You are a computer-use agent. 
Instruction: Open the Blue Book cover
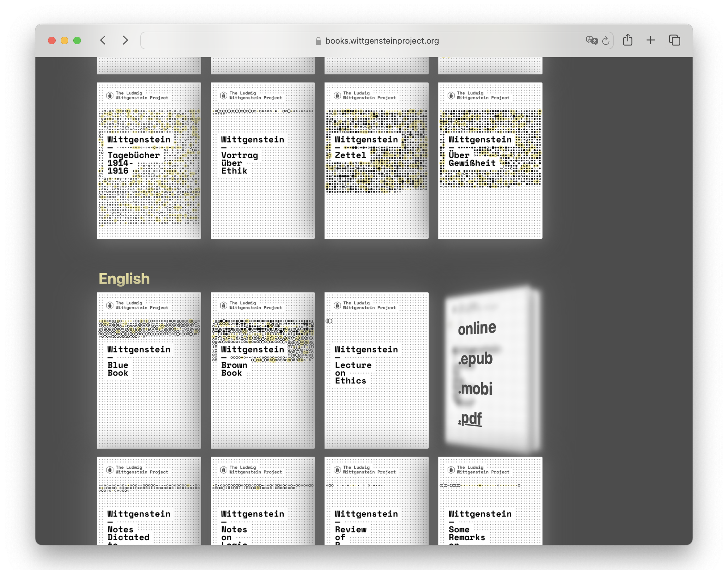coord(149,371)
